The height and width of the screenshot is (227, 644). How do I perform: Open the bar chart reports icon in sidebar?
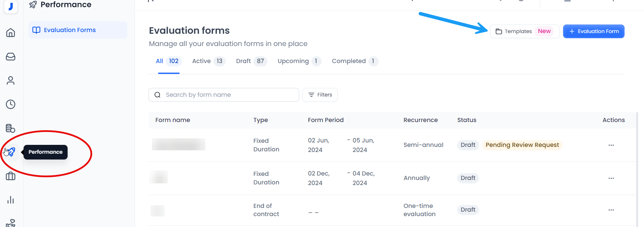(x=11, y=200)
